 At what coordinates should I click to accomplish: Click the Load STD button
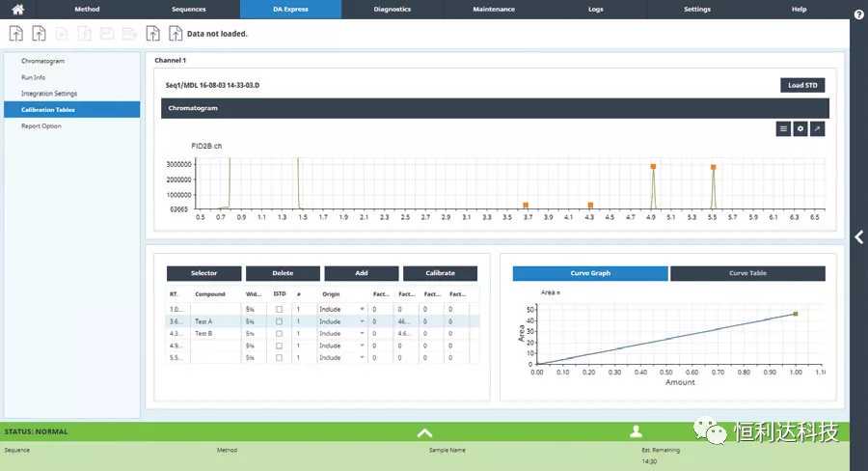pyautogui.click(x=801, y=85)
